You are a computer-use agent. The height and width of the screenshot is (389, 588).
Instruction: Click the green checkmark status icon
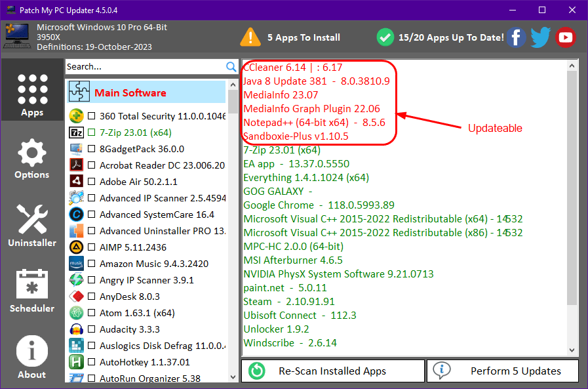(x=386, y=37)
